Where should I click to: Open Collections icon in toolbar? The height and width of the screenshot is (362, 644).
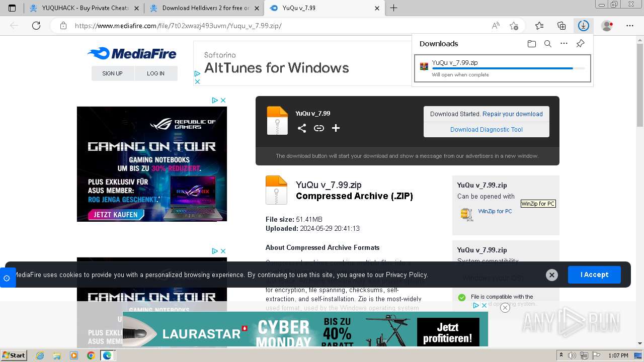click(x=561, y=26)
